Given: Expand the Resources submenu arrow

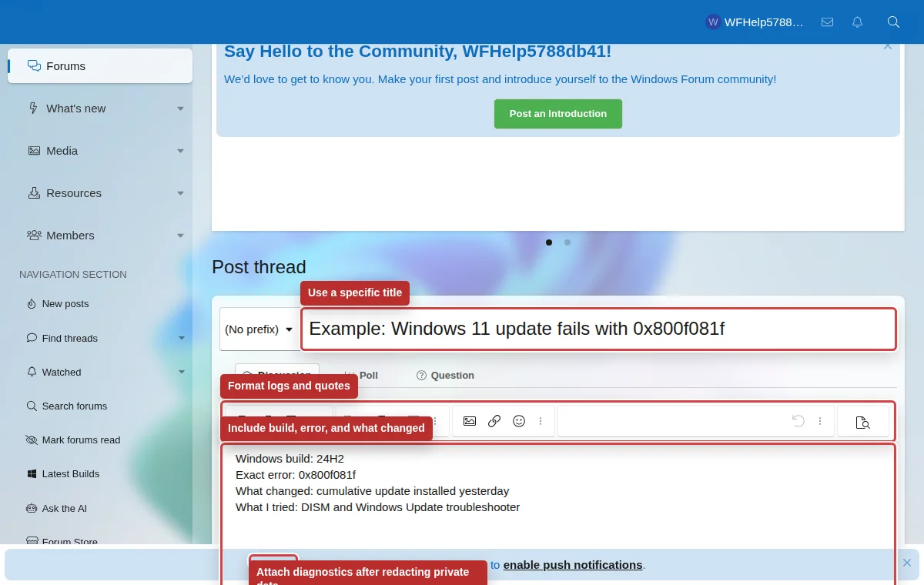Looking at the screenshot, I should click(x=180, y=193).
